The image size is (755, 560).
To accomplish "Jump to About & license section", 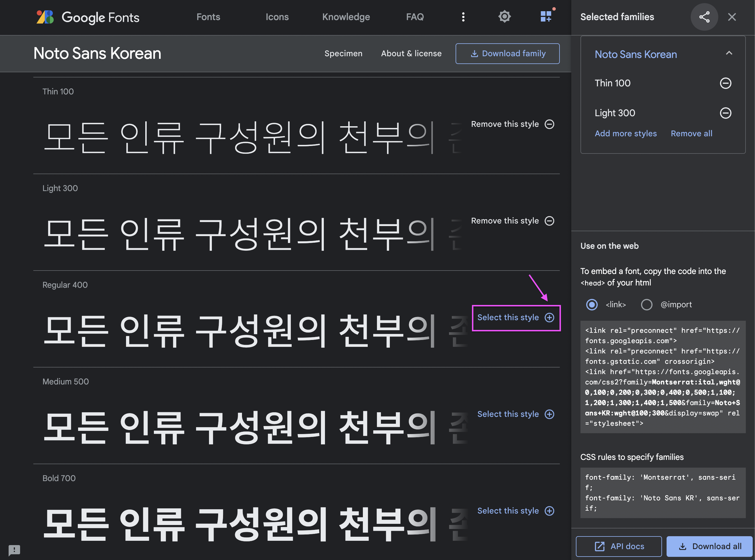I will coord(411,54).
